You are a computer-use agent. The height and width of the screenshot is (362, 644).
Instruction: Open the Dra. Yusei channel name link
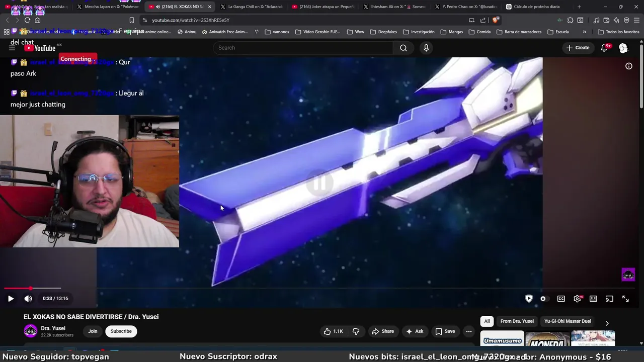[x=53, y=328]
